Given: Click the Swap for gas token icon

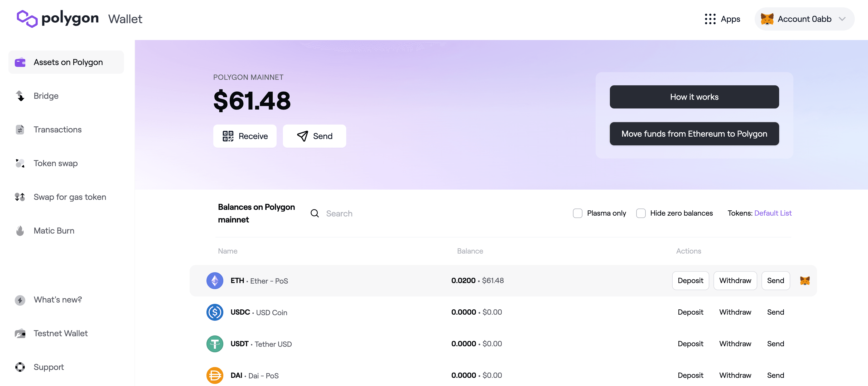Looking at the screenshot, I should [21, 197].
